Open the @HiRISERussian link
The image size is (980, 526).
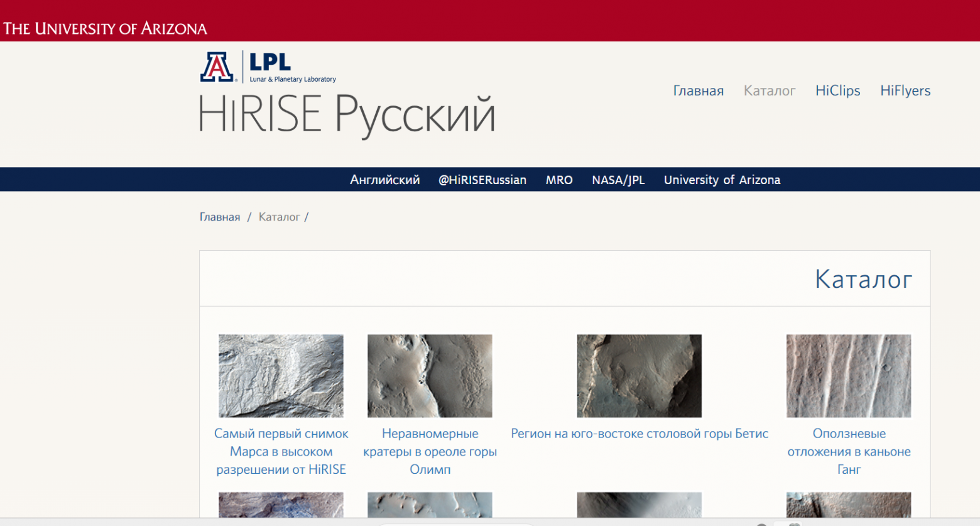point(482,180)
